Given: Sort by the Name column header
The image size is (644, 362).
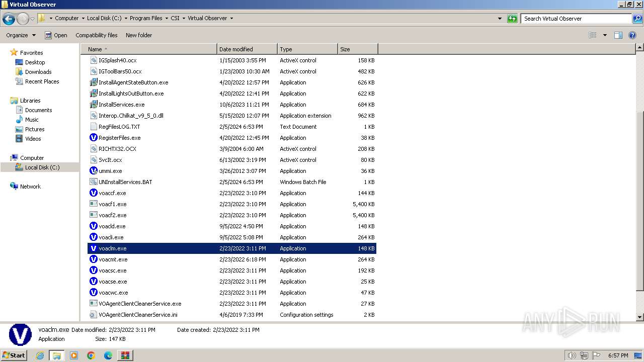Looking at the screenshot, I should (x=149, y=49).
